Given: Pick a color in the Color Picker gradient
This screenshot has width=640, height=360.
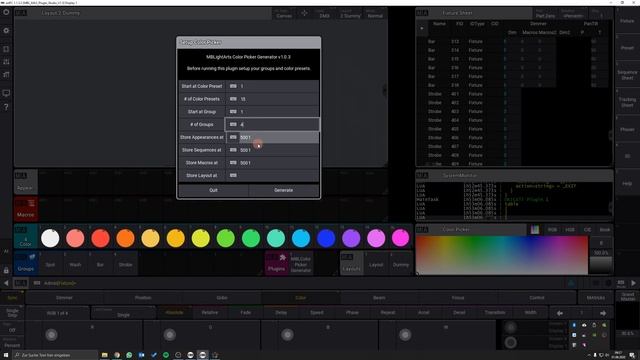Looking at the screenshot, I should 502,255.
